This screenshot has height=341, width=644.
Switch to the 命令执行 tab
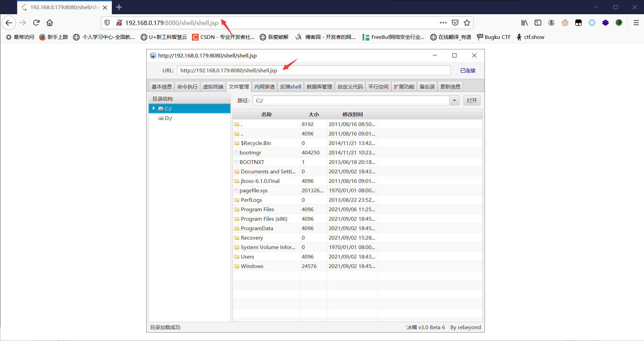pos(188,87)
